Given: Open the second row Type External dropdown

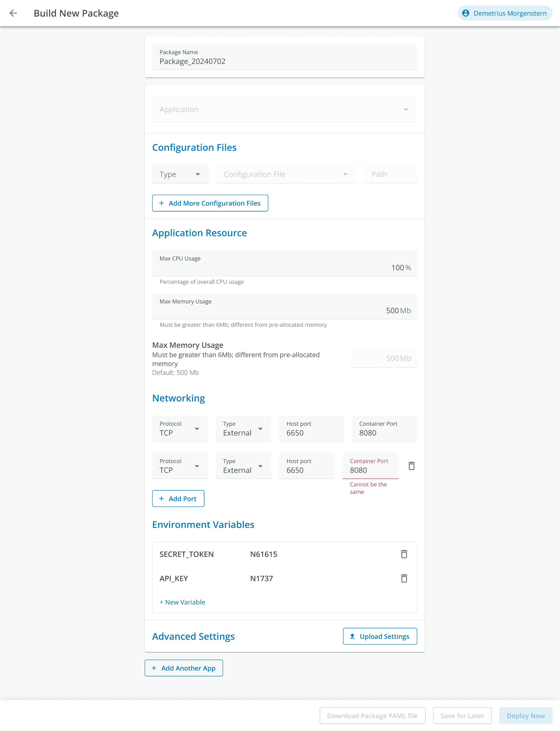Looking at the screenshot, I should 243,466.
